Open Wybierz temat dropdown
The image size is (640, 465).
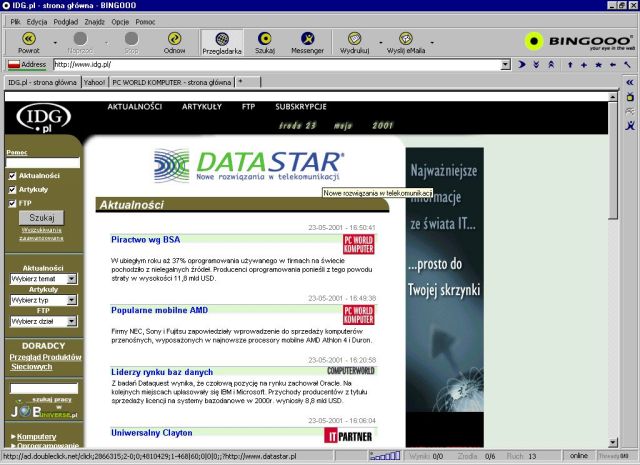[x=71, y=279]
